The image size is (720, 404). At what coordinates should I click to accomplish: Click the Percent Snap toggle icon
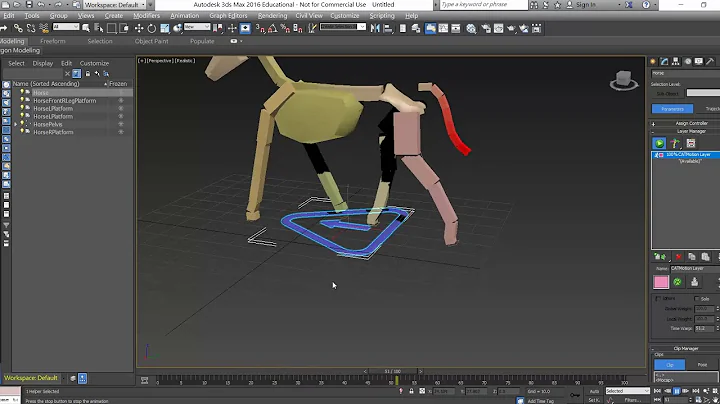[285, 28]
